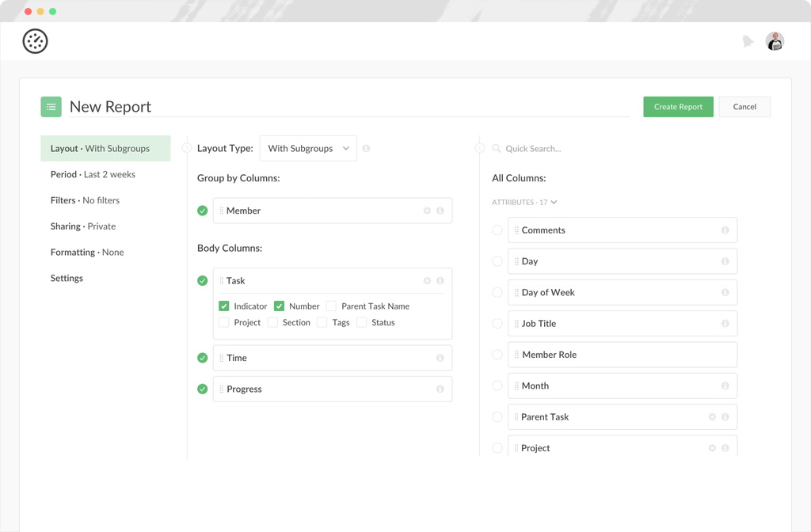Screen dimensions: 811x532
Task: Click the info icon on the Time column
Action: point(440,358)
